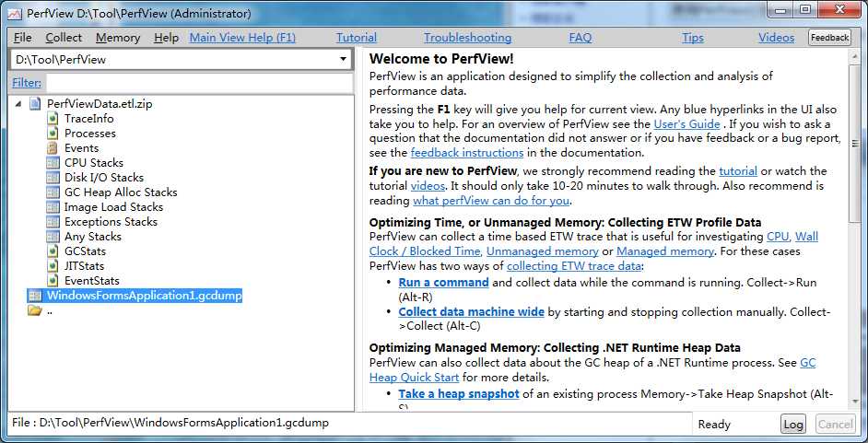Click the PerfView title bar app icon
Screen dimensions: 868x443
point(16,13)
